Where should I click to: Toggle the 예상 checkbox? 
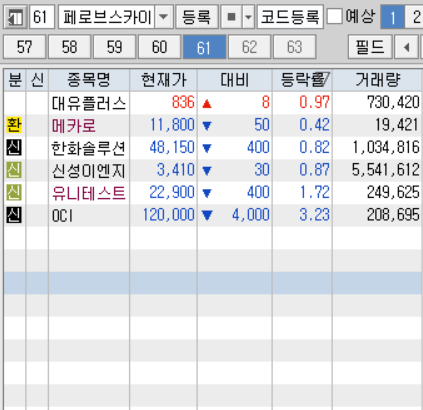point(334,16)
